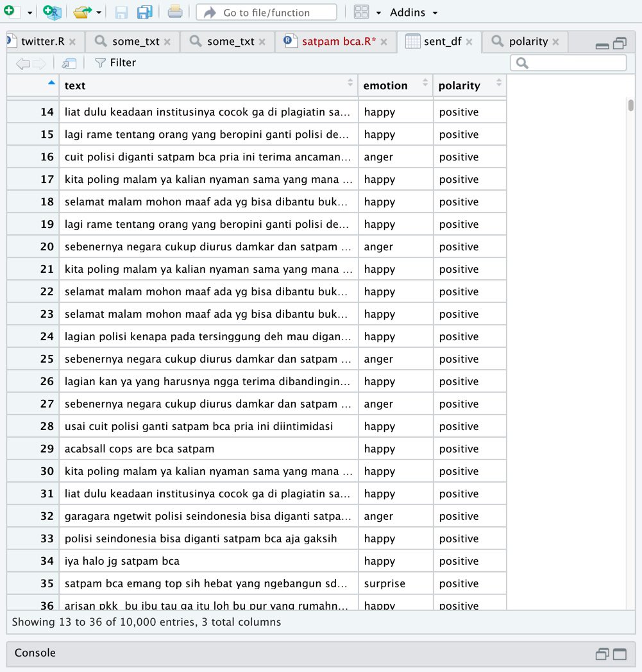The image size is (642, 672).
Task: Focus the Go to file/function field
Action: [266, 12]
